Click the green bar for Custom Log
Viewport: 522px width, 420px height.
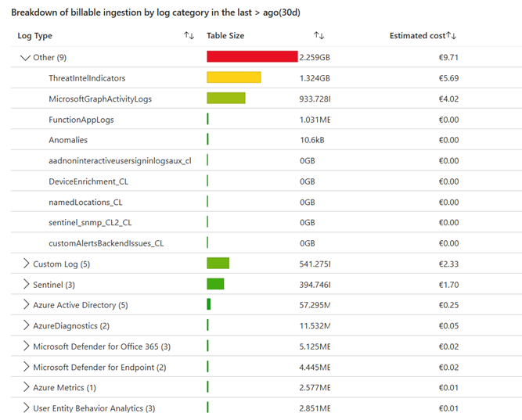click(218, 263)
